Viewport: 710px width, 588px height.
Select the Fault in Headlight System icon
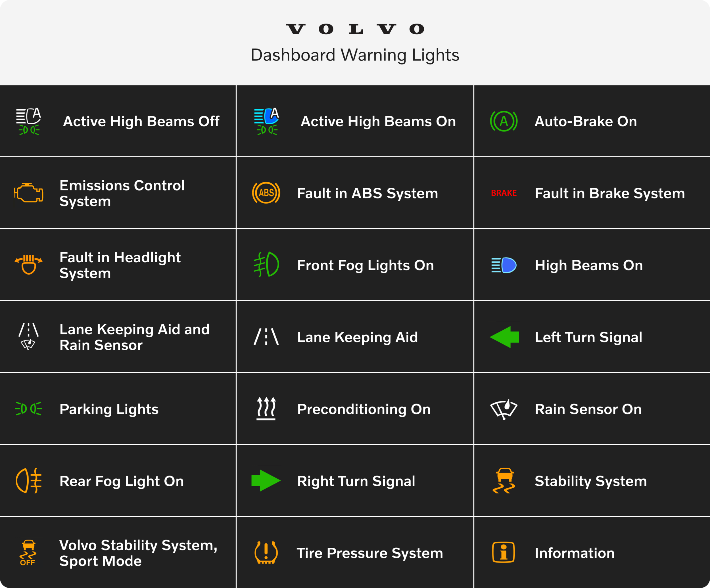[x=28, y=265]
